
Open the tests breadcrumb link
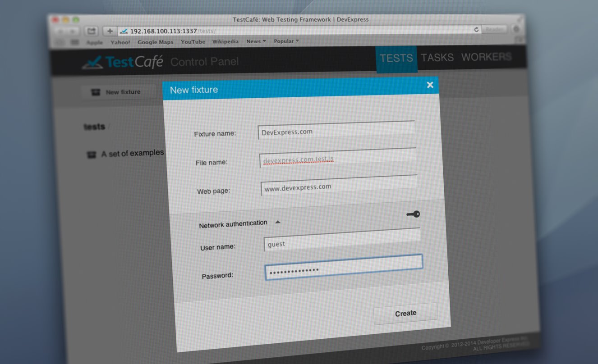[94, 127]
